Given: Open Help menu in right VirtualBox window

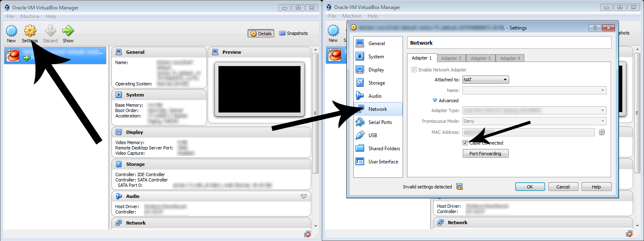Looking at the screenshot, I should tap(373, 16).
